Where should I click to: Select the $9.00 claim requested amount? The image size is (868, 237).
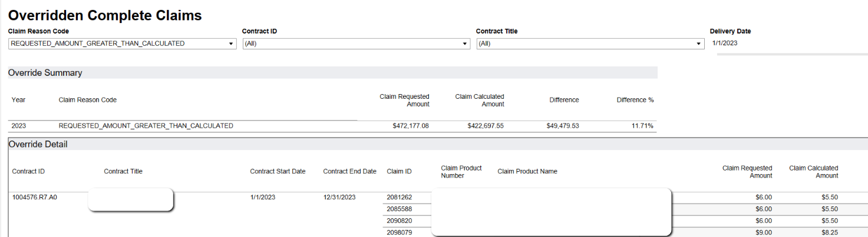click(x=763, y=233)
